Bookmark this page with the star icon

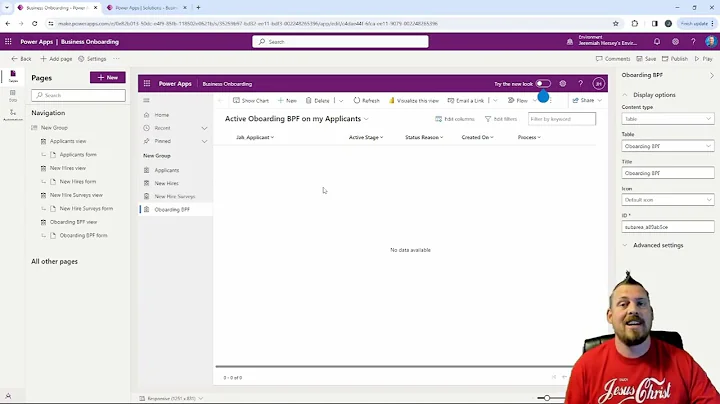[x=616, y=23]
